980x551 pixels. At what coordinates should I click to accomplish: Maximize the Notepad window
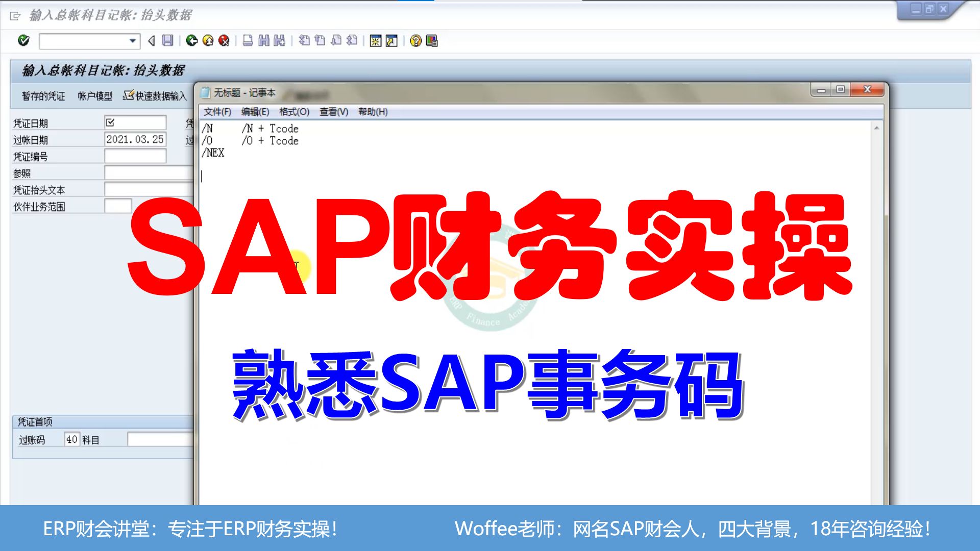point(840,90)
